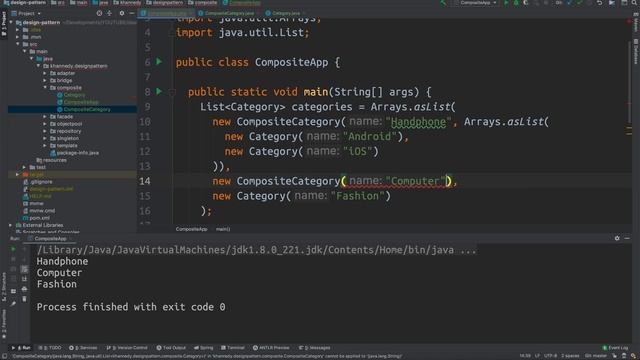Image resolution: width=640 pixels, height=360 pixels.
Task: Open the Favorites side tab
Action: coord(4,324)
